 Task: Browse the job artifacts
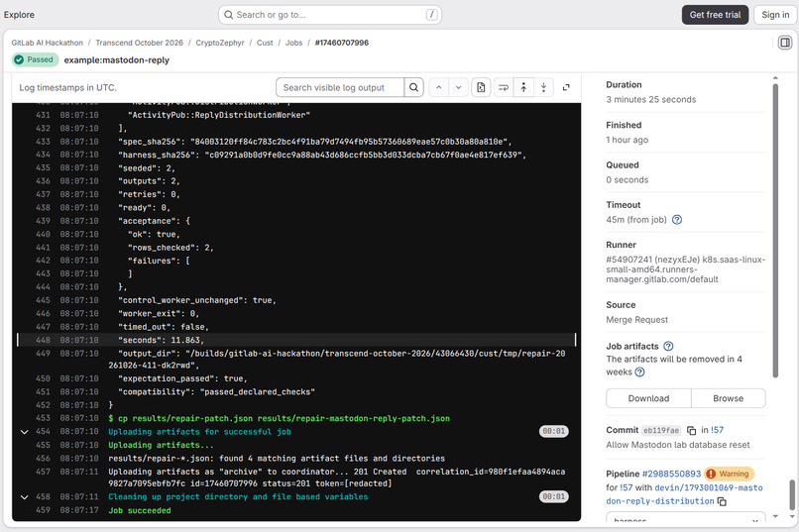coord(729,398)
